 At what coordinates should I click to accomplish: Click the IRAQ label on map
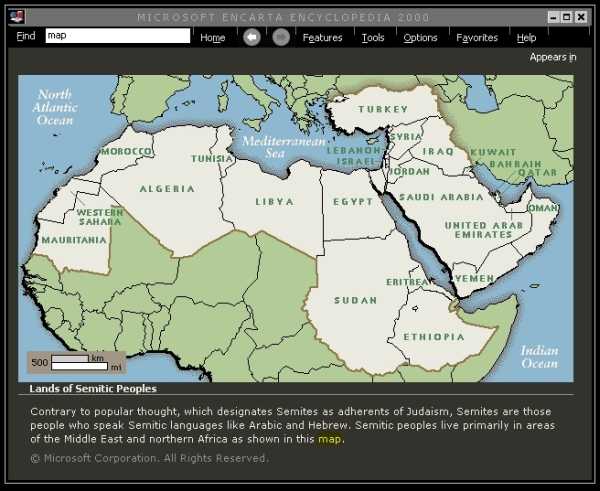[x=438, y=152]
